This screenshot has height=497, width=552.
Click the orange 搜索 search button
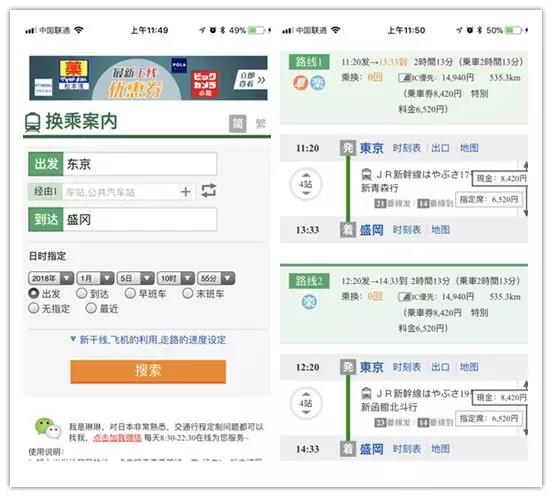[x=148, y=371]
